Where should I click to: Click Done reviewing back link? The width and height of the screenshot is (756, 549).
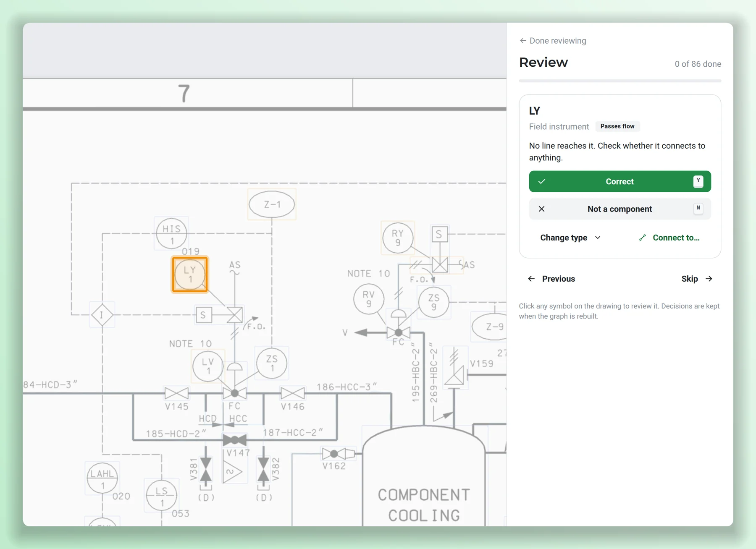pyautogui.click(x=553, y=41)
